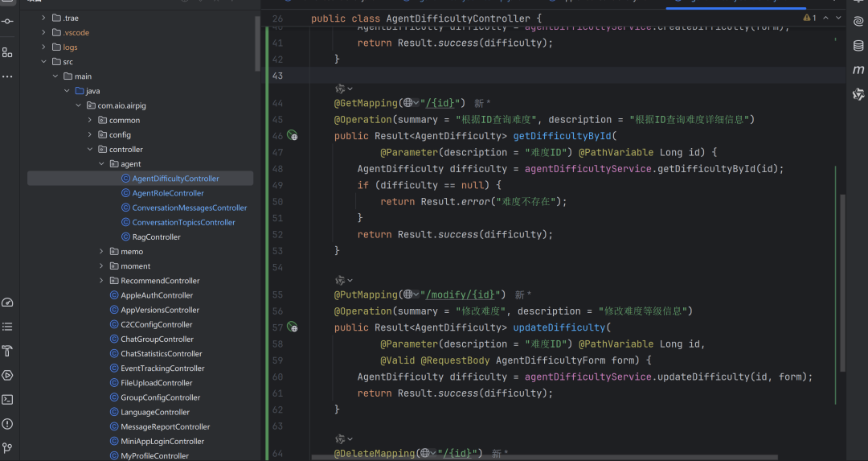Viewport: 868px width, 461px height.
Task: Click the Services run icon in sidebar
Action: click(x=7, y=375)
